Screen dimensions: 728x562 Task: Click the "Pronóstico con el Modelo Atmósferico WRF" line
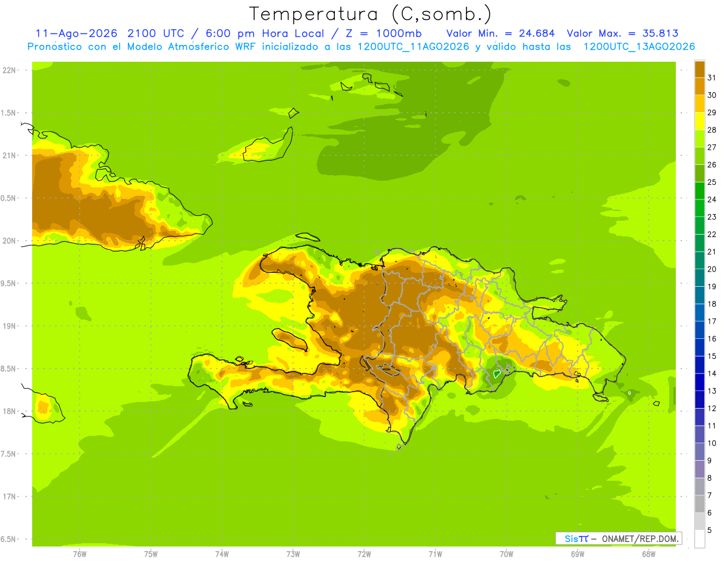click(x=361, y=47)
